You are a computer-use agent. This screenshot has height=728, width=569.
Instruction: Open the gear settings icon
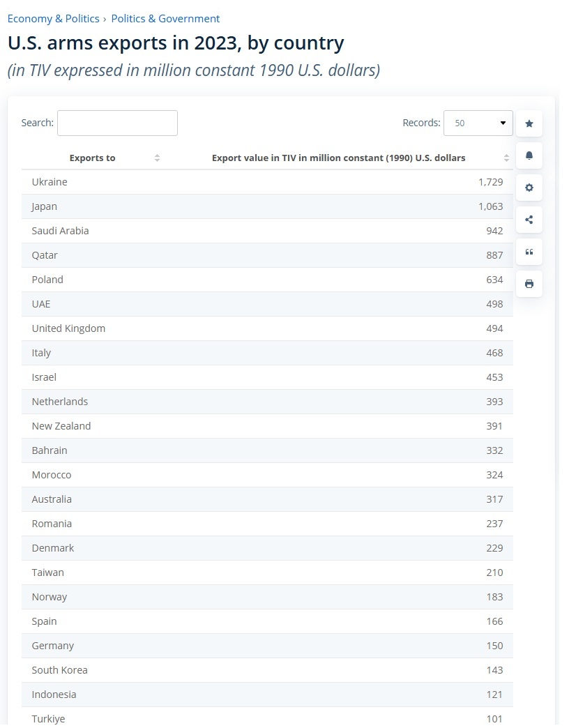529,188
